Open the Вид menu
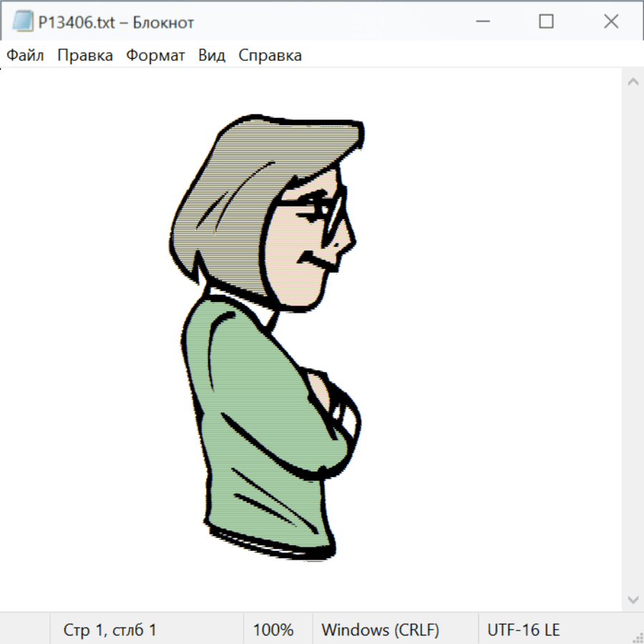Viewport: 644px width, 644px height. click(x=212, y=56)
